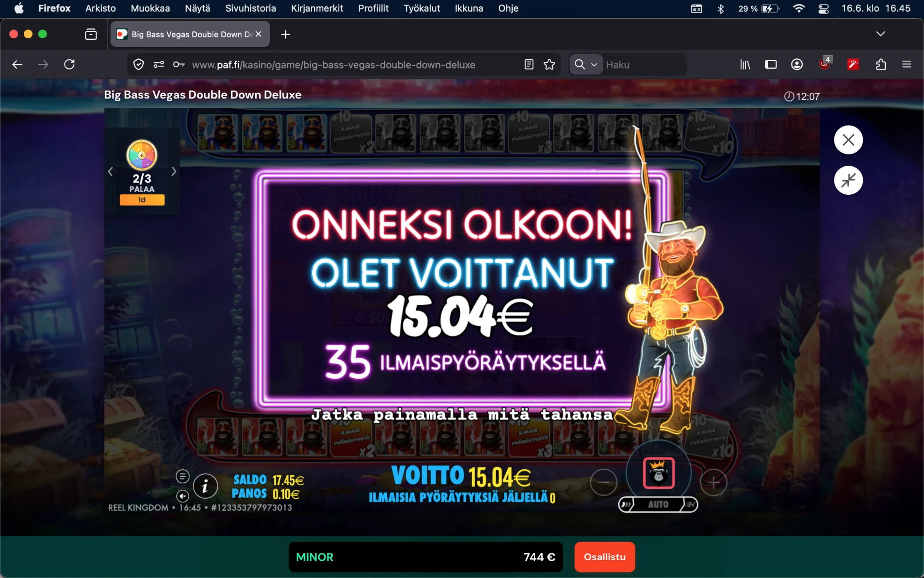Image resolution: width=924 pixels, height=578 pixels.
Task: Open the Työkalut menu
Action: coord(422,8)
